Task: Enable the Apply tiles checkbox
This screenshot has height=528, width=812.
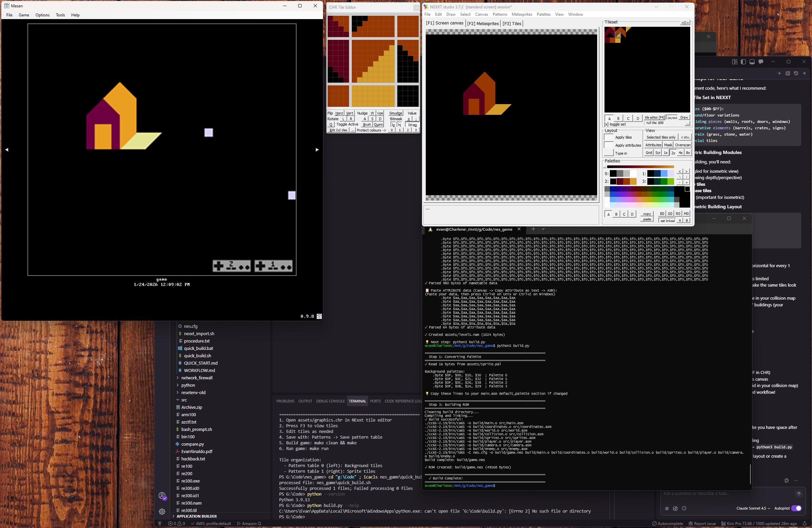Action: coord(608,137)
